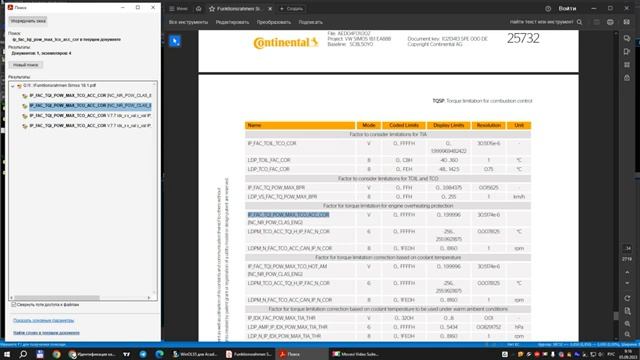Screen dimensions: 640x360
Task: Switch to the Funktionsrahmen document tab
Action: tap(239, 9)
